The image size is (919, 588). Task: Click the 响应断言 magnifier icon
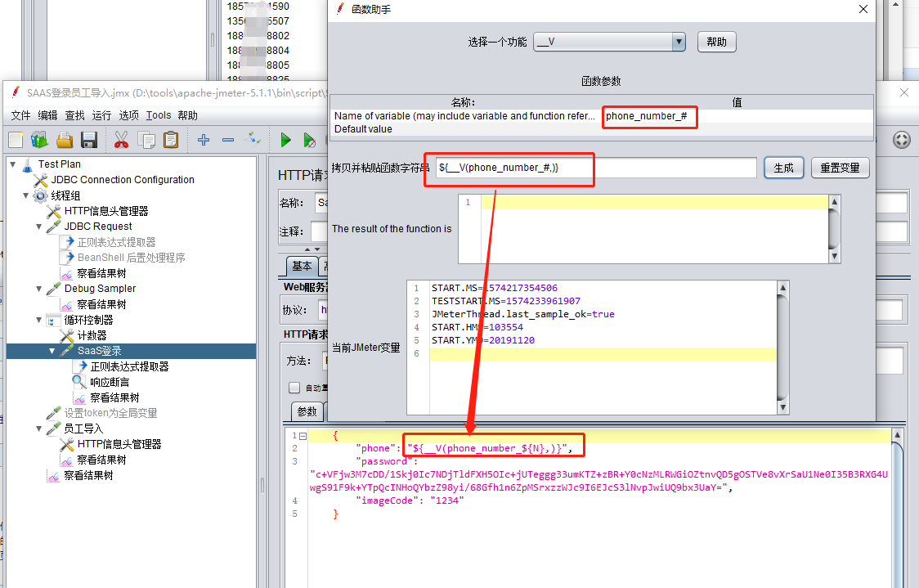[x=79, y=382]
